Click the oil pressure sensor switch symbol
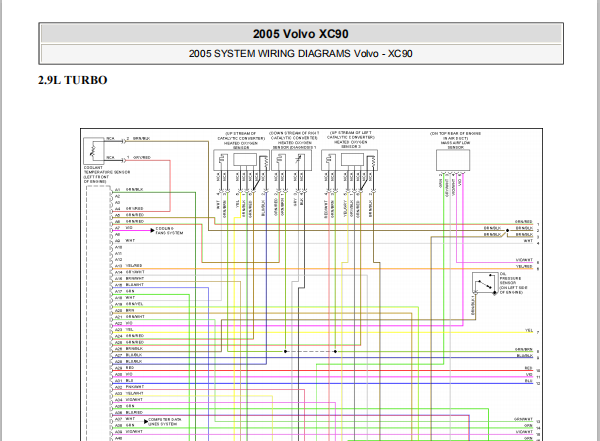Image resolution: width=600 pixels, height=441 pixels. point(485,283)
